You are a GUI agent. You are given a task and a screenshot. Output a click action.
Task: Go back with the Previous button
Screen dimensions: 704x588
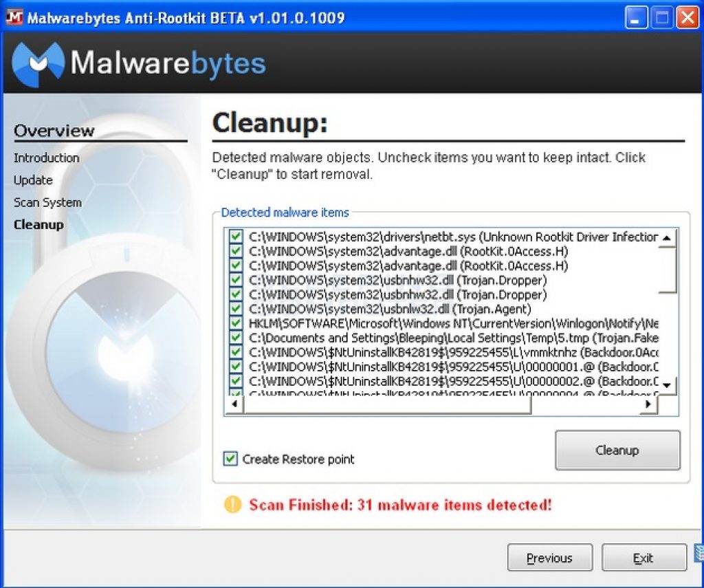[550, 558]
